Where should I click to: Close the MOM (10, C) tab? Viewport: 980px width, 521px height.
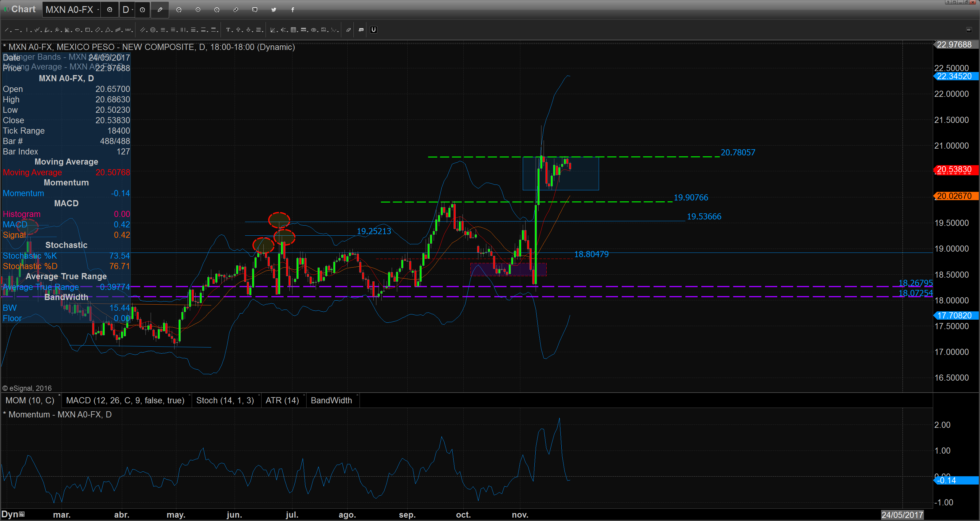[x=59, y=395]
